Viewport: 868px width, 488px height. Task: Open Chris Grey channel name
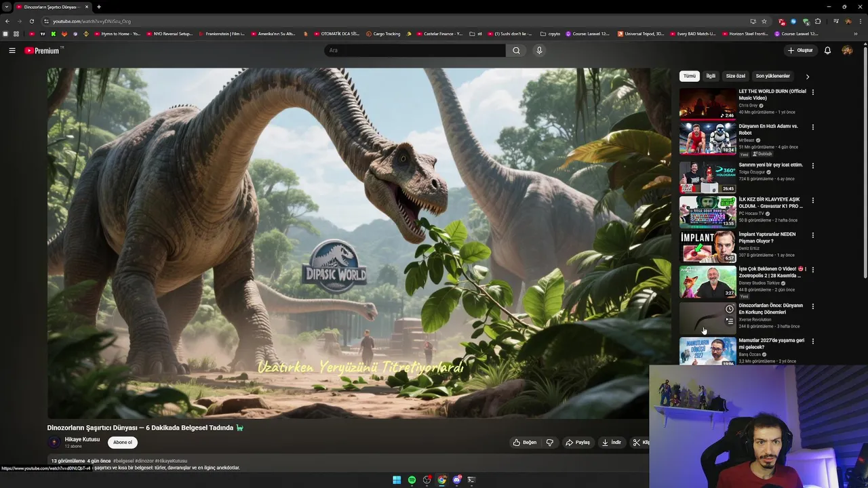click(748, 106)
